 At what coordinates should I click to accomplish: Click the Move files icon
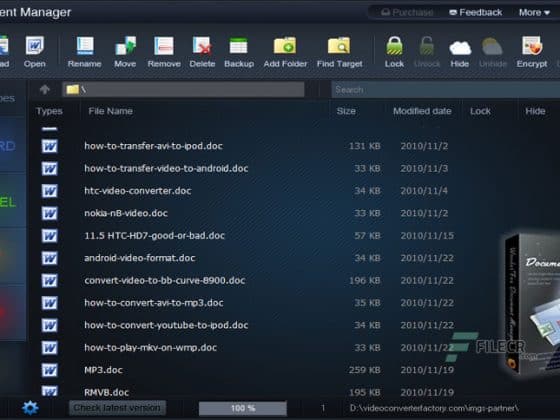click(125, 52)
